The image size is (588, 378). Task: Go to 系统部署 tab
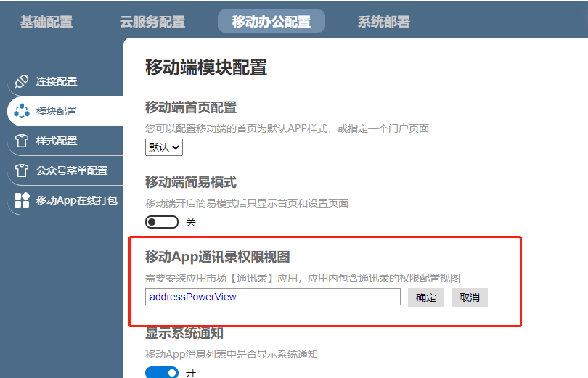tap(383, 22)
